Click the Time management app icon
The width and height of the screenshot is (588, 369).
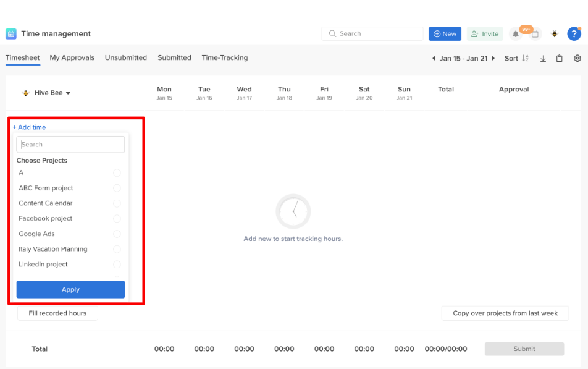[x=11, y=34]
